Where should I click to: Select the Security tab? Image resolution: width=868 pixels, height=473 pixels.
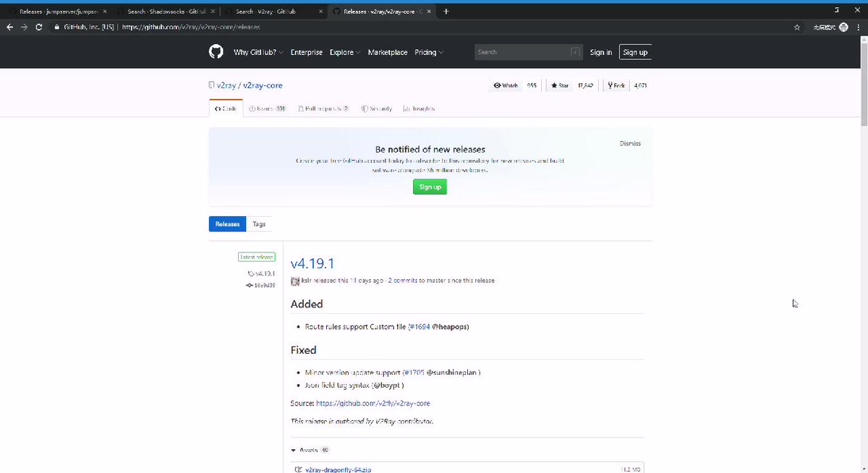376,108
